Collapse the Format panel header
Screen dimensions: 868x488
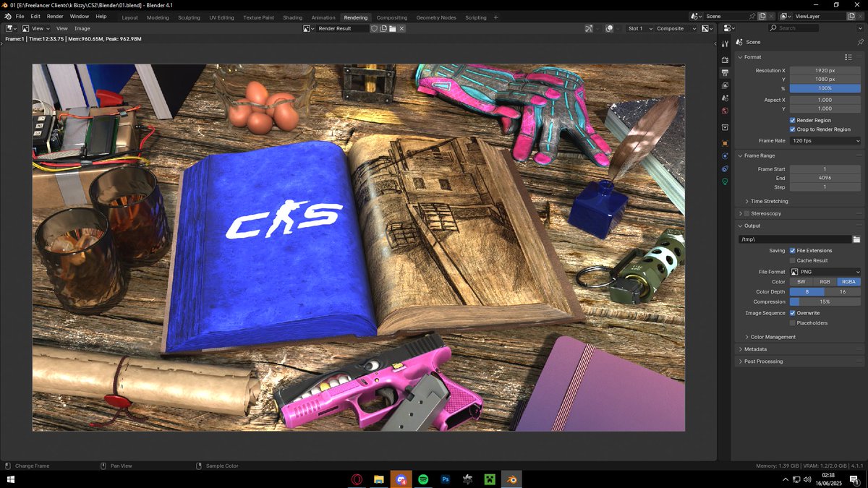pyautogui.click(x=751, y=56)
